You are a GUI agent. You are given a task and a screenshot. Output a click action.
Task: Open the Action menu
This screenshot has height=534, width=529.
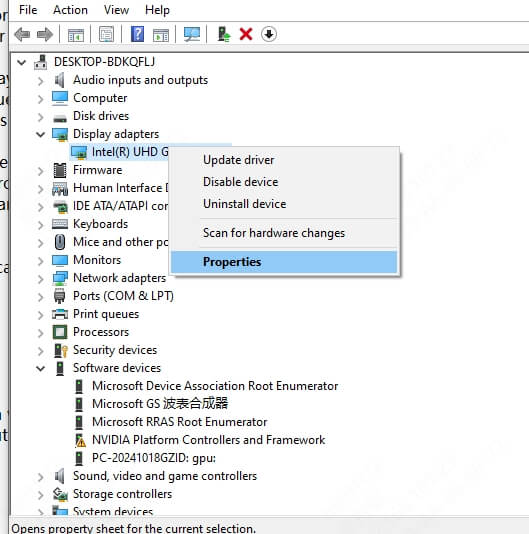click(x=71, y=10)
